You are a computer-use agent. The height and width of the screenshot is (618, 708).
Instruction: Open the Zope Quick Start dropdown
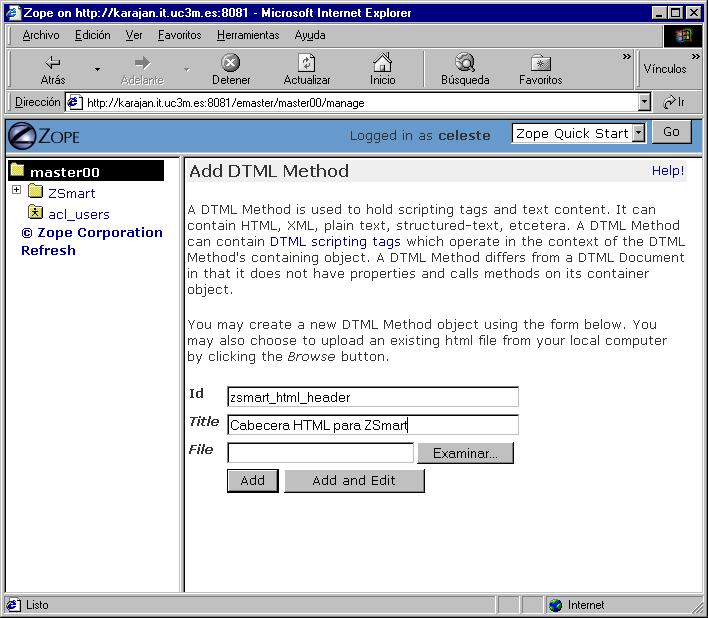click(638, 133)
